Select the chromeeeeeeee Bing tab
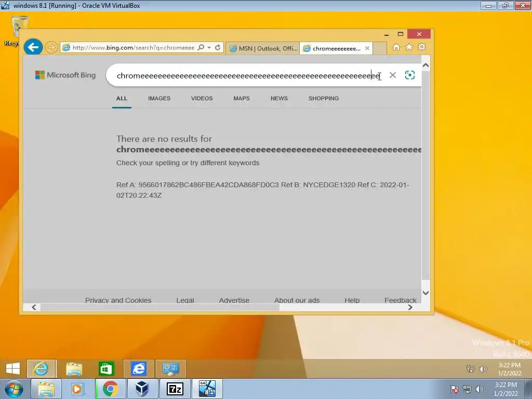The width and height of the screenshot is (532, 399). [332, 48]
